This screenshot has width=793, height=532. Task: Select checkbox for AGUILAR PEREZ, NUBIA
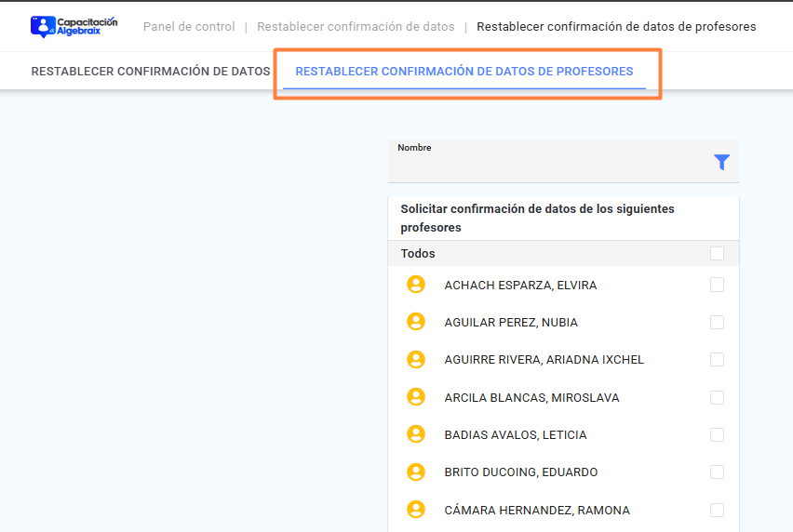(x=717, y=323)
